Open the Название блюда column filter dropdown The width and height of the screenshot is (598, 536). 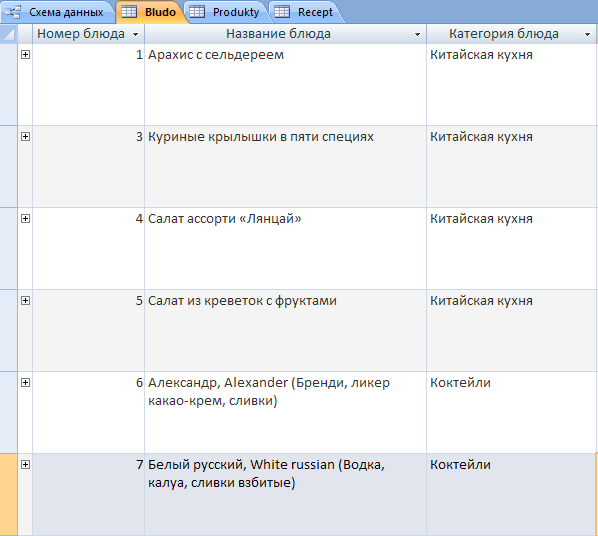point(418,34)
